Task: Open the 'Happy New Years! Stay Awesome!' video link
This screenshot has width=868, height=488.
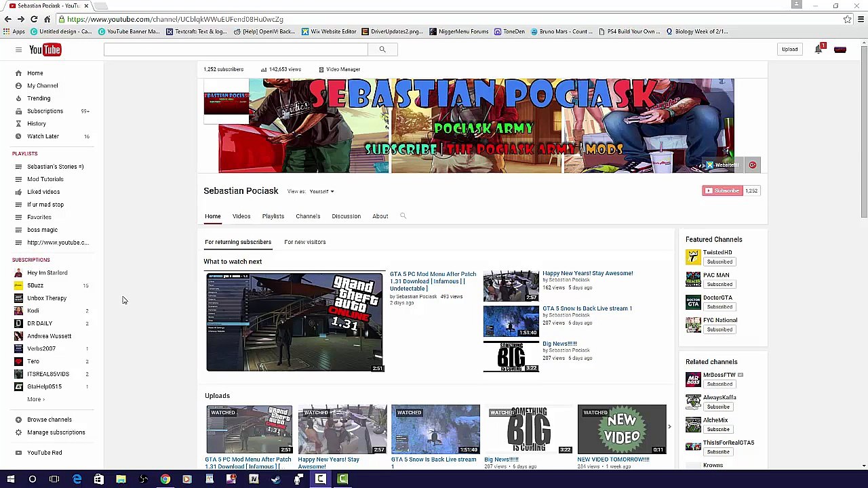Action: tap(588, 273)
